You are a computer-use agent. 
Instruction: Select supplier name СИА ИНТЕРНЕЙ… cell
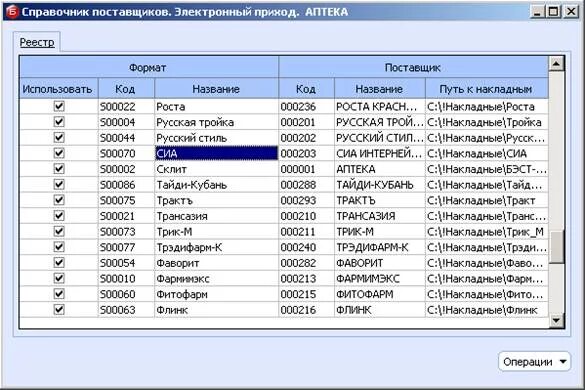tap(380, 154)
